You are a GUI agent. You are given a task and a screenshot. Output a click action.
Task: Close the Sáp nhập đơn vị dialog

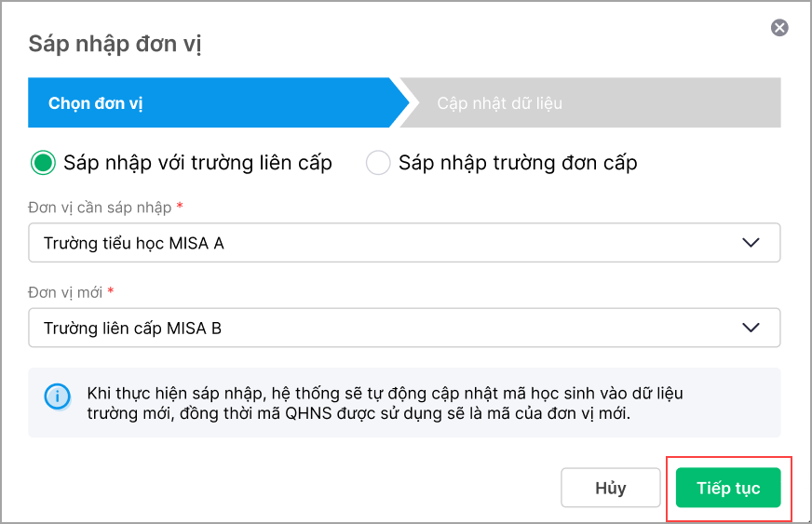pos(779,28)
